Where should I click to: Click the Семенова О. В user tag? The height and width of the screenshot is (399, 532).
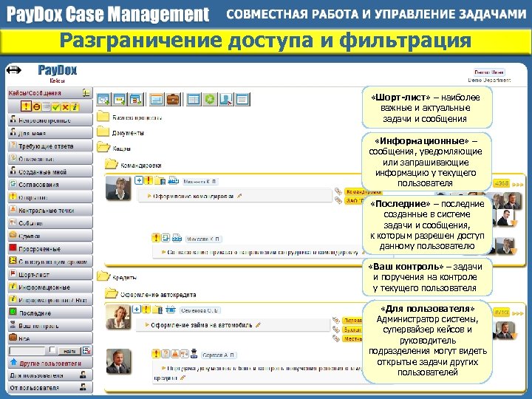tap(199, 310)
